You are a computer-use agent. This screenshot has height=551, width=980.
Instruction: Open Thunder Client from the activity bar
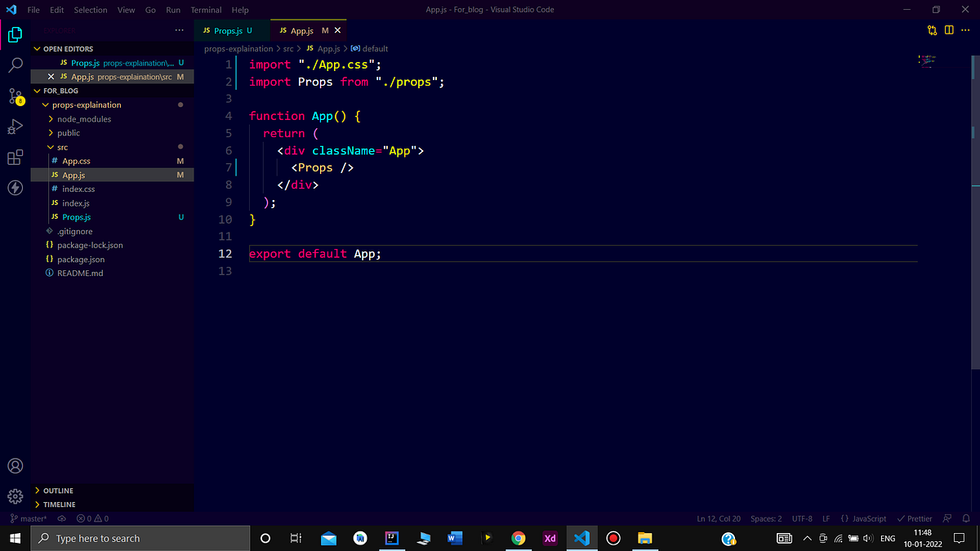tap(15, 187)
